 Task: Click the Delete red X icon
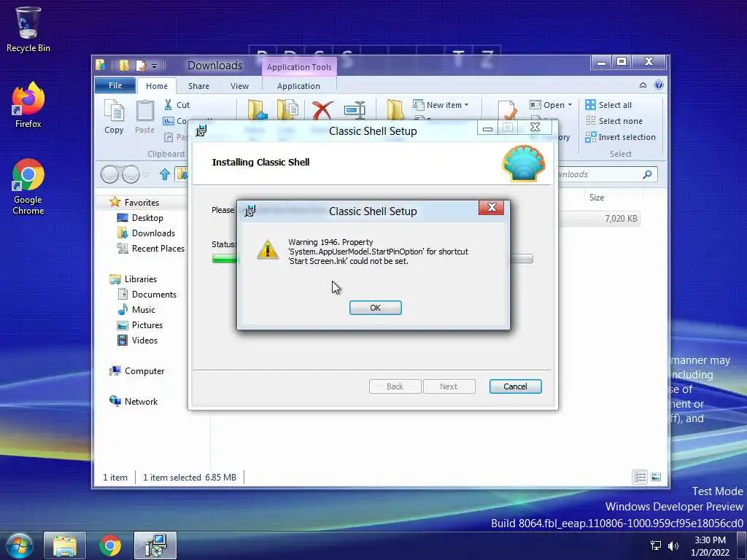pos(322,111)
